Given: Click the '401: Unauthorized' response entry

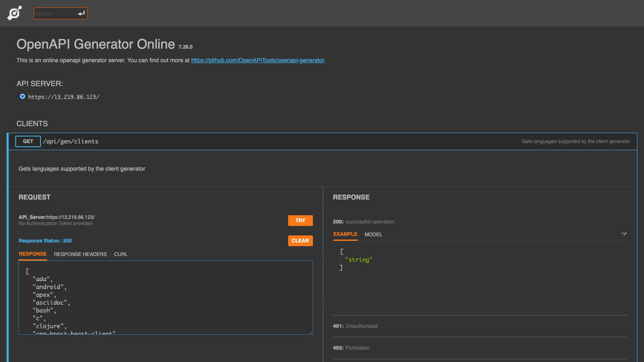Looking at the screenshot, I should pos(355,326).
